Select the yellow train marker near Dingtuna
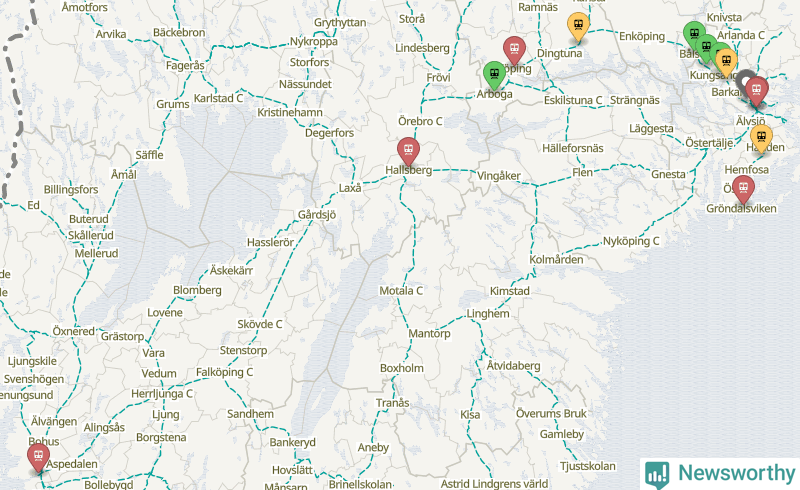Image resolution: width=800 pixels, height=490 pixels. [578, 26]
